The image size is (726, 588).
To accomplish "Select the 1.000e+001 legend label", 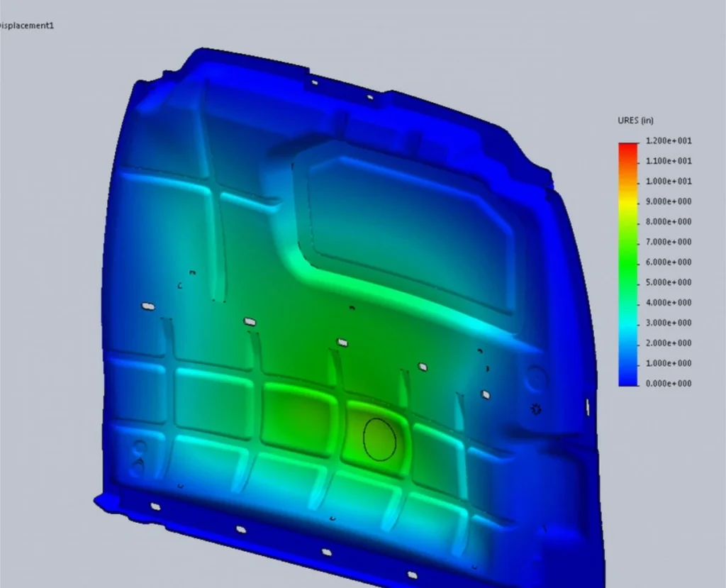I will (x=669, y=182).
